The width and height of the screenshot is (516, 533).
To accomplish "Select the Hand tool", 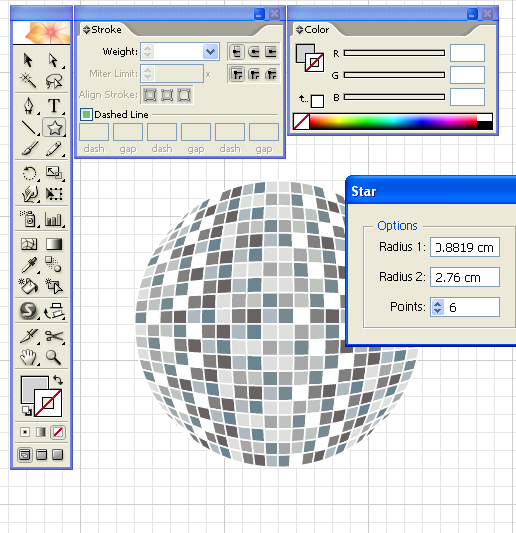I will (x=29, y=358).
